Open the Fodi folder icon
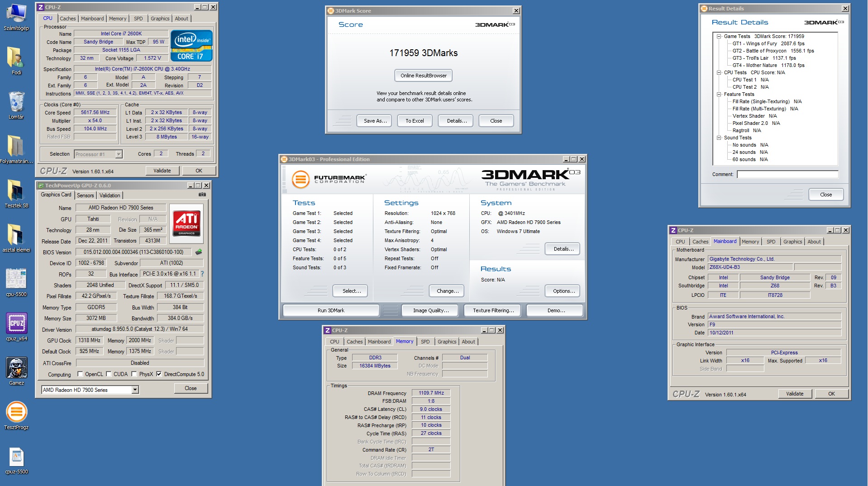 pos(16,61)
